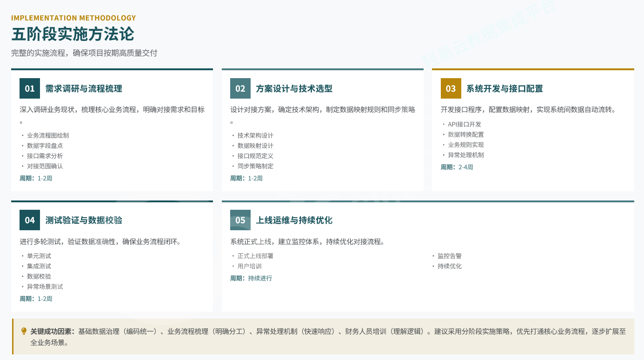This screenshot has width=644, height=360.
Task: Select the 需求调研与流程梳理 heading
Action: [84, 88]
